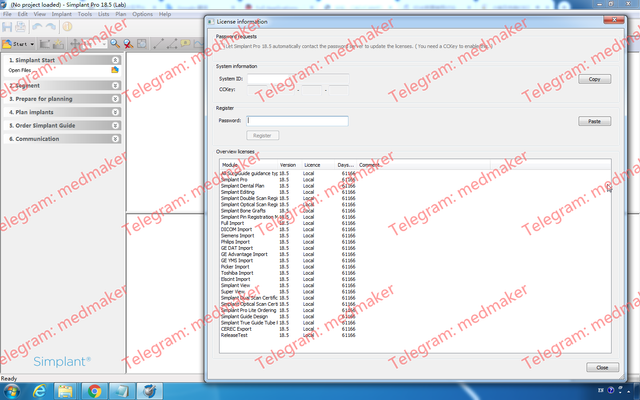This screenshot has width=640, height=400.
Task: Expand the Segment panel section
Action: tap(115, 86)
